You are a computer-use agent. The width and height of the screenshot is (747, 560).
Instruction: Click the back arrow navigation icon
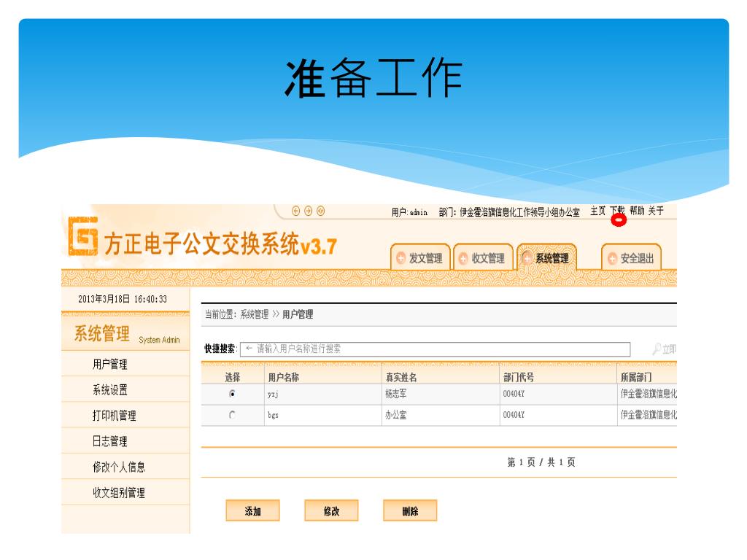(295, 211)
